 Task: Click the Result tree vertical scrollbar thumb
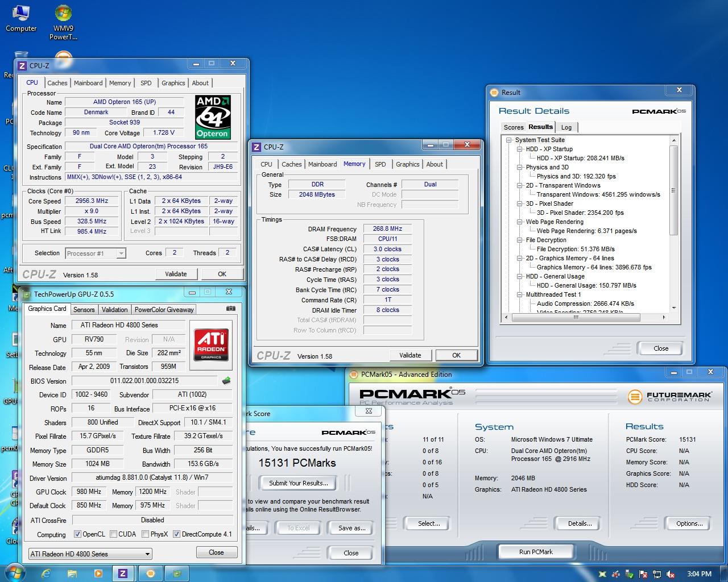[x=674, y=190]
